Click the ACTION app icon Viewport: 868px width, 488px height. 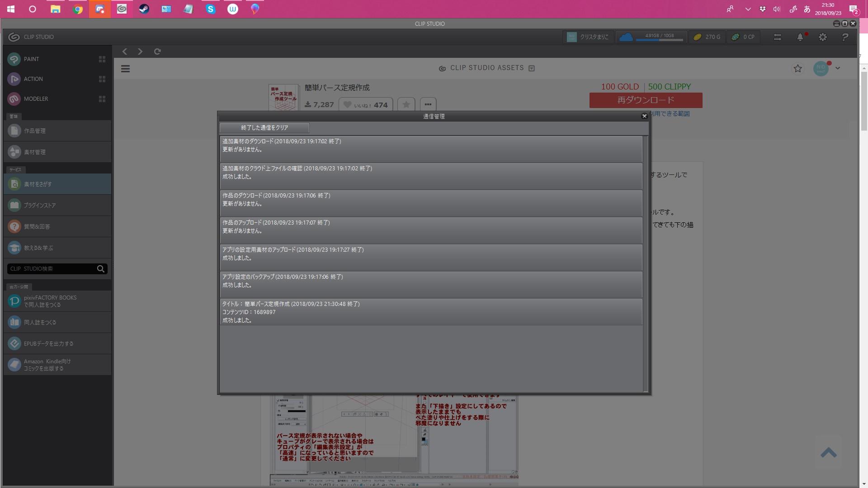pyautogui.click(x=14, y=79)
